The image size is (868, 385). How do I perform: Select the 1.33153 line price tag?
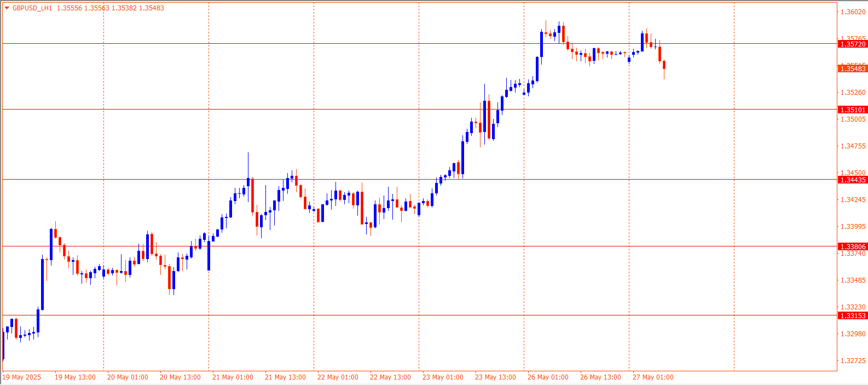coord(853,315)
